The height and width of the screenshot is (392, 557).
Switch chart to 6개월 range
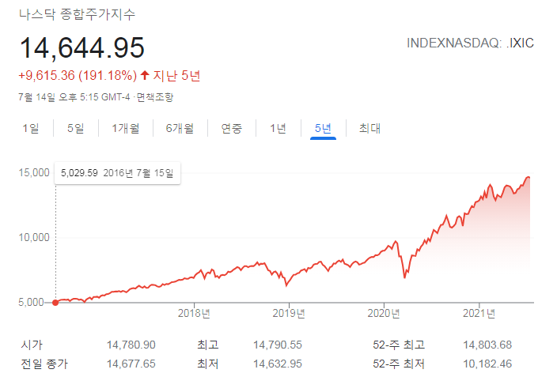point(180,128)
